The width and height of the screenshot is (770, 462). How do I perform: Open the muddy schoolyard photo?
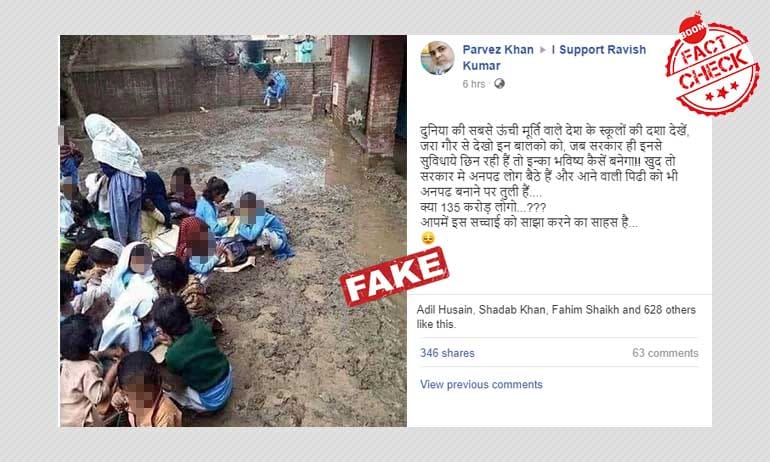[x=233, y=230]
